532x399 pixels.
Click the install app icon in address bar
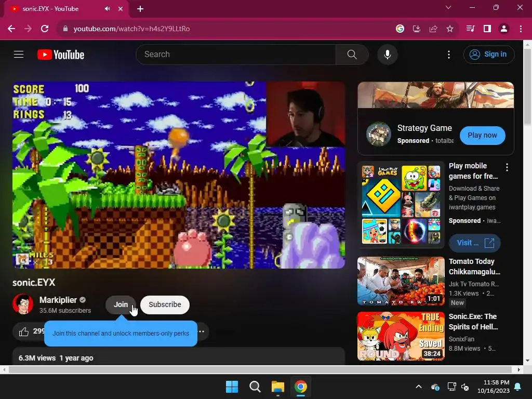(416, 29)
